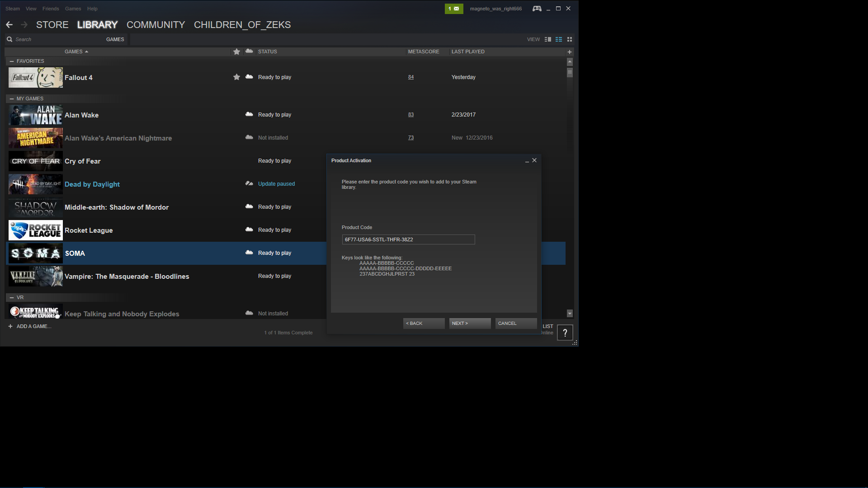
Task: Click Fallout 4 cloud sync icon
Action: click(249, 77)
